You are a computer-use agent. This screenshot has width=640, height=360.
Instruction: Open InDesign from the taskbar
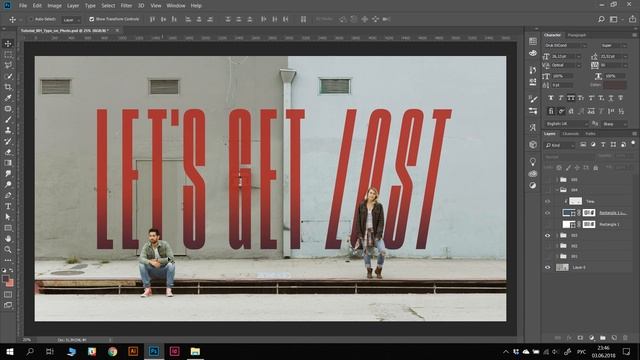tap(175, 351)
